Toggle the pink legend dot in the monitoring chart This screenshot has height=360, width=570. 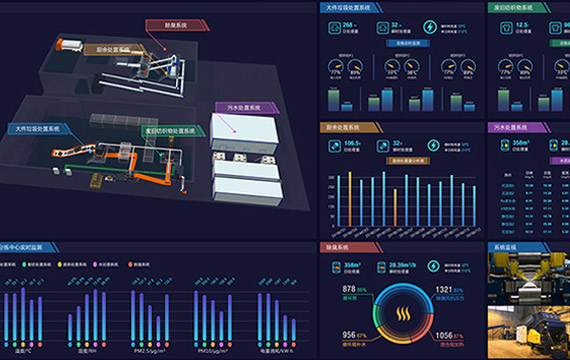(x=95, y=264)
